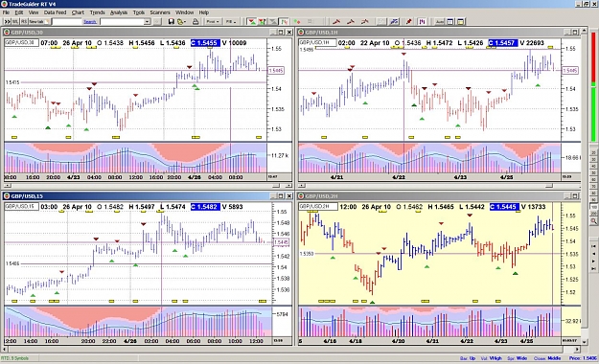Select the 100 zoom level in right sidebar

pos(594,207)
